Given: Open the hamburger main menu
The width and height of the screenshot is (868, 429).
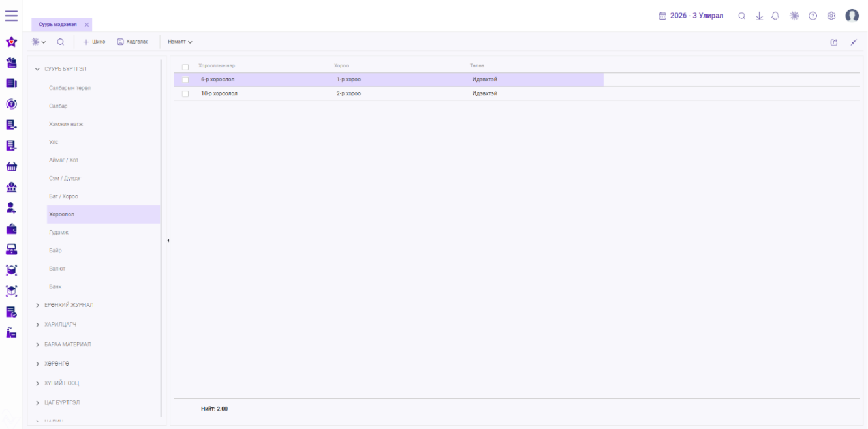Looking at the screenshot, I should [11, 15].
